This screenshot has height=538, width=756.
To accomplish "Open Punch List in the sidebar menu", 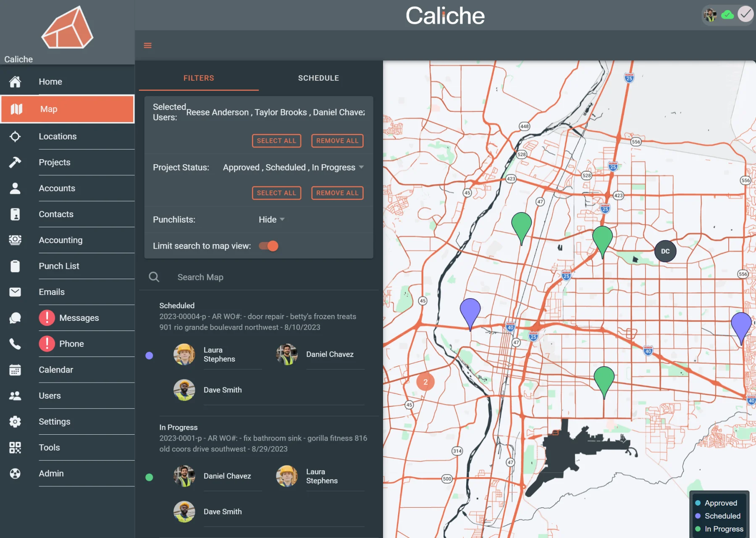I will [x=68, y=266].
